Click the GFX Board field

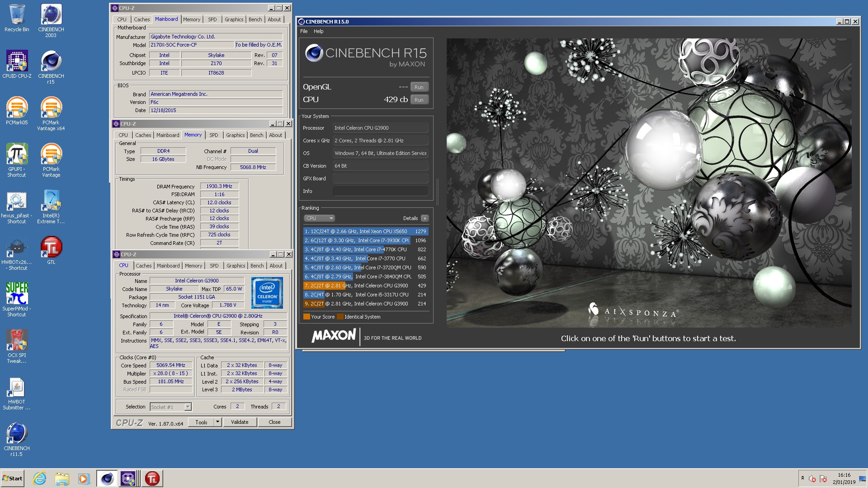[380, 178]
